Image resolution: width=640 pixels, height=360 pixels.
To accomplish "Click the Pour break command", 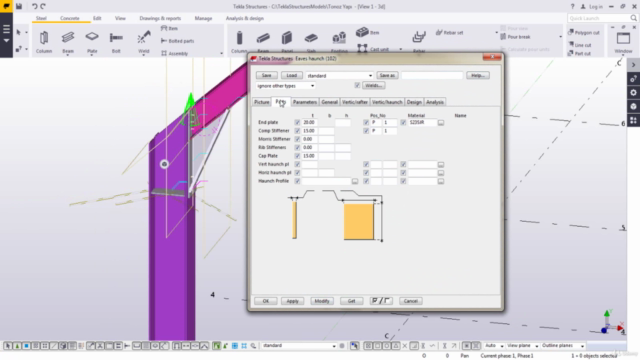I will click(515, 37).
